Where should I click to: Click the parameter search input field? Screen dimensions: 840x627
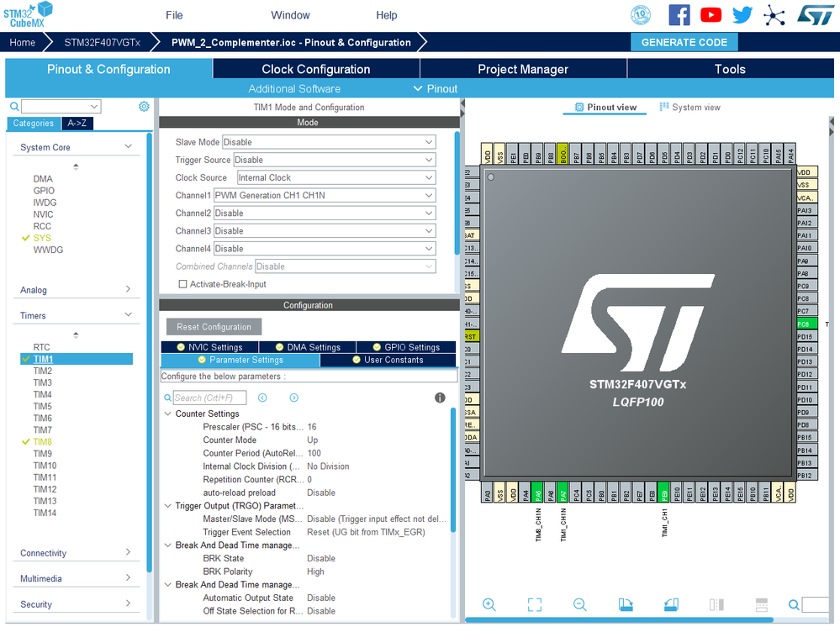click(209, 398)
